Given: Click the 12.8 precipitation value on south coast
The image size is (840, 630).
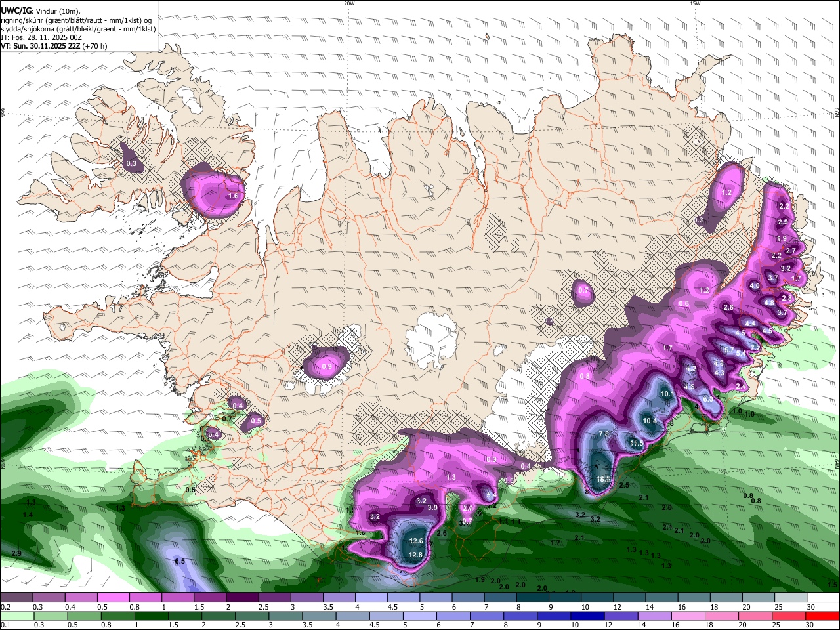Looking at the screenshot, I should tap(416, 555).
